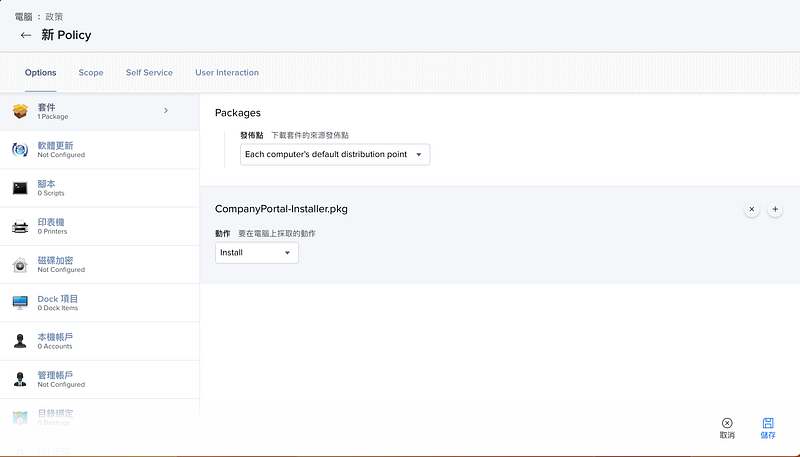Add another package with the plus button
800x457 pixels.
pyautogui.click(x=775, y=209)
